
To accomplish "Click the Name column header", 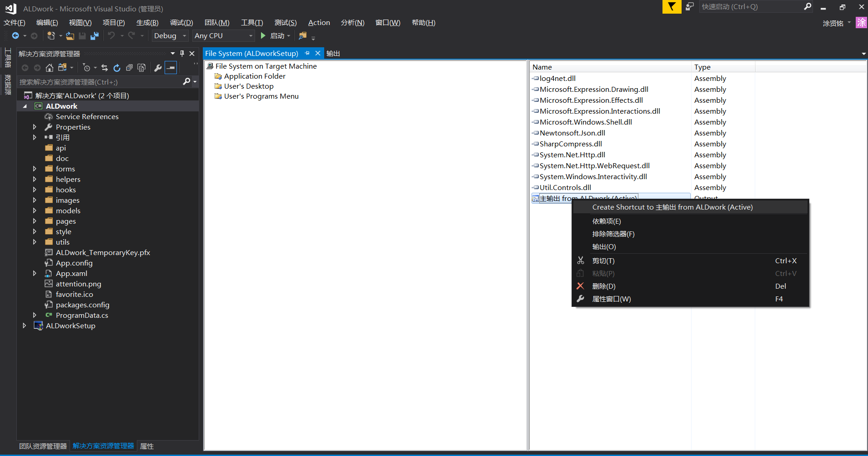I will click(610, 67).
